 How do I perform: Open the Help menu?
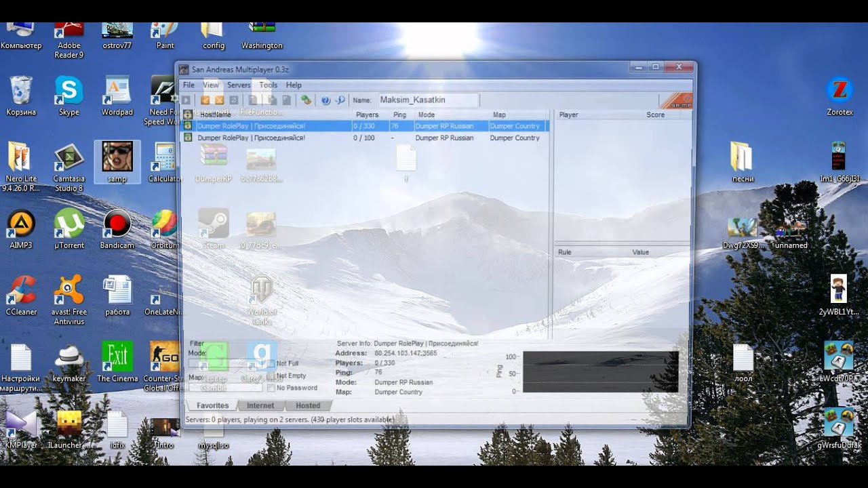tap(294, 85)
